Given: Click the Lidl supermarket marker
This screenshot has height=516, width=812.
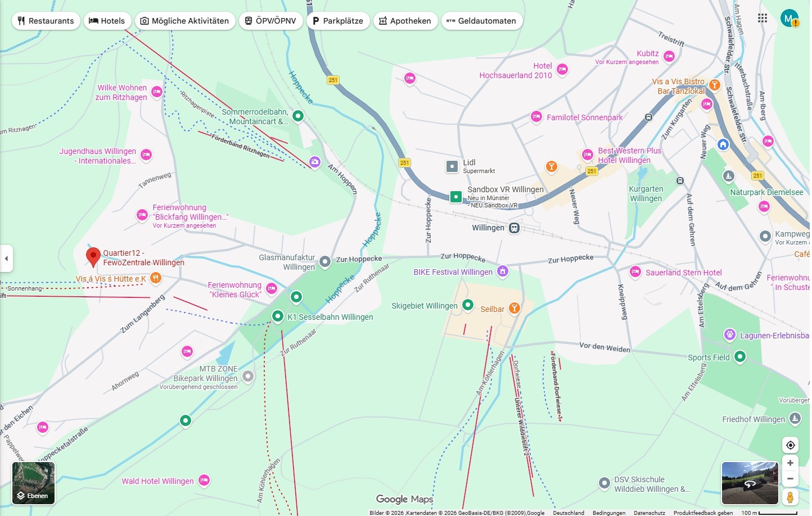Looking at the screenshot, I should 452,166.
